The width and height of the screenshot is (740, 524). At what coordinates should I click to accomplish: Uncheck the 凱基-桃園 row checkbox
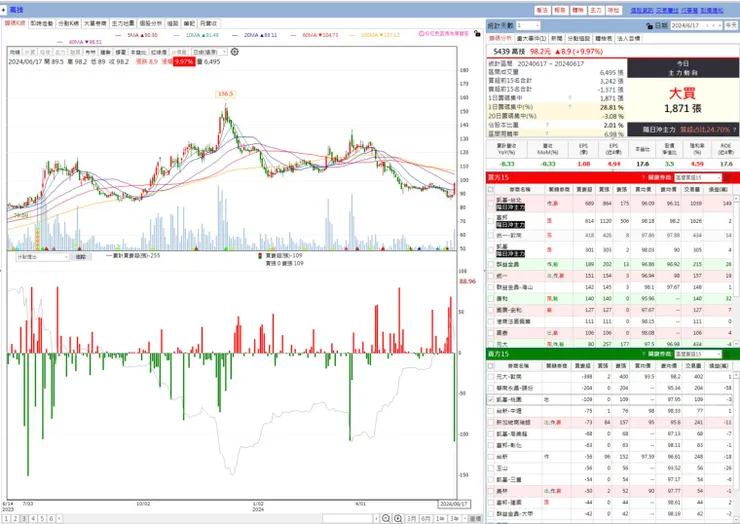491,399
